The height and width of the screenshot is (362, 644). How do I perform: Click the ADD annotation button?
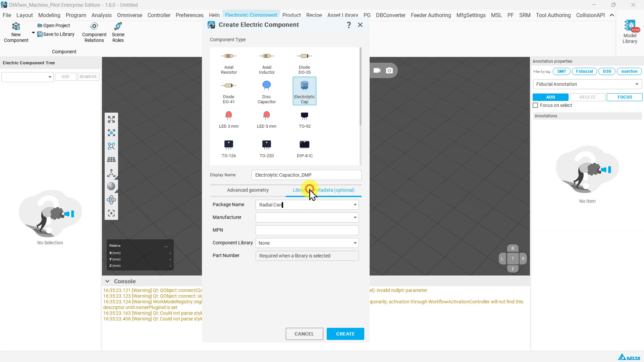click(550, 97)
